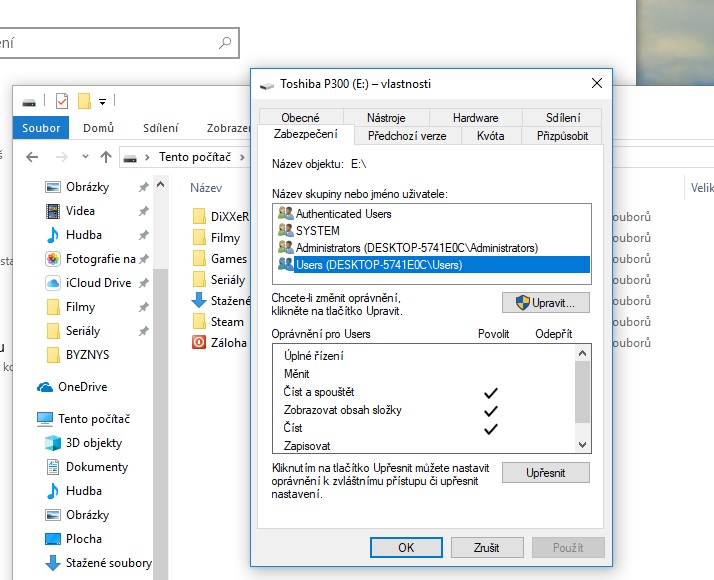Switch to the Nástroje tab
This screenshot has width=714, height=580.
pos(386,117)
